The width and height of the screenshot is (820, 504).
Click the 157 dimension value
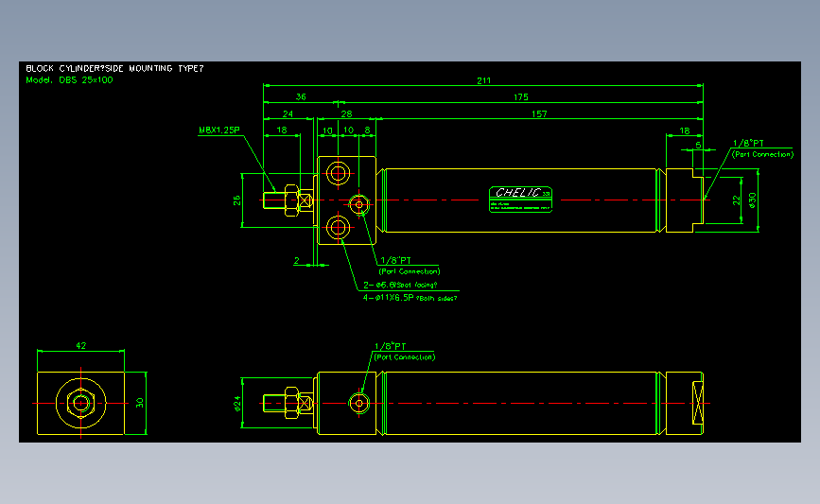(539, 113)
